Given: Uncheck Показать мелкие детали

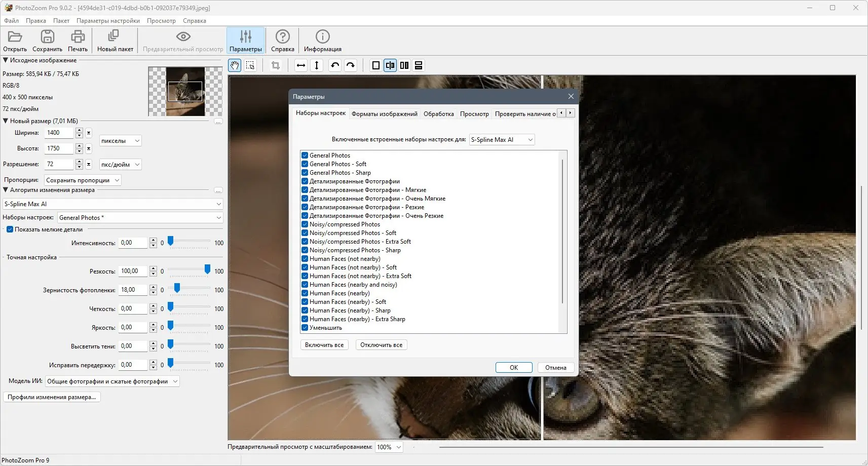Looking at the screenshot, I should click(10, 229).
